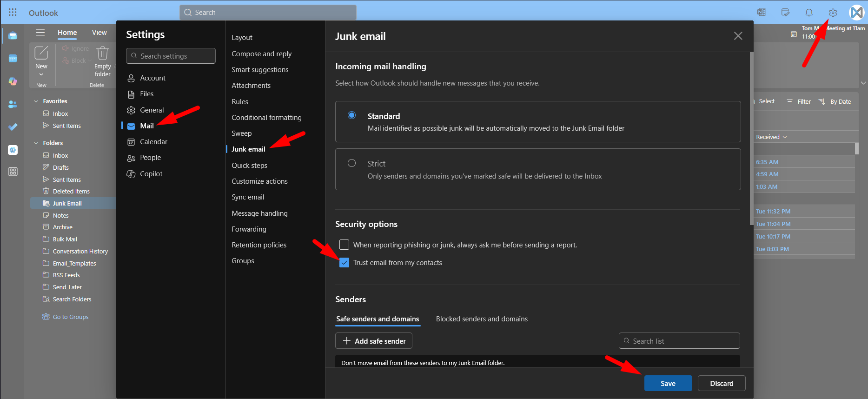Viewport: 868px width, 399px height.
Task: Open Compose and reply settings
Action: [261, 54]
